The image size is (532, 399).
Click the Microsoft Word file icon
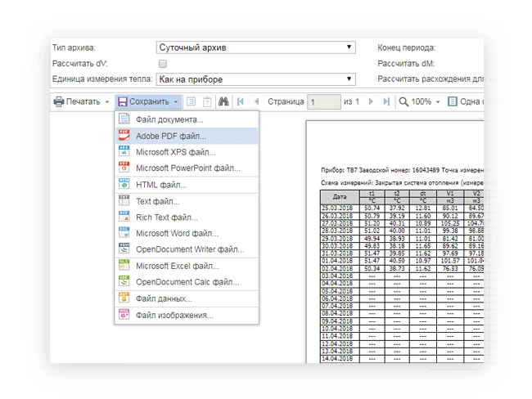124,232
